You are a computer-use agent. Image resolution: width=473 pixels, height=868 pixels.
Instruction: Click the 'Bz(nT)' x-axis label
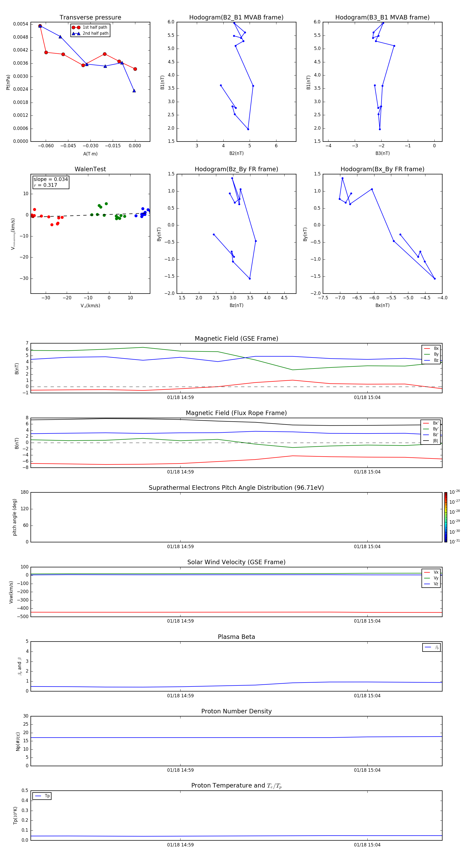tap(236, 305)
